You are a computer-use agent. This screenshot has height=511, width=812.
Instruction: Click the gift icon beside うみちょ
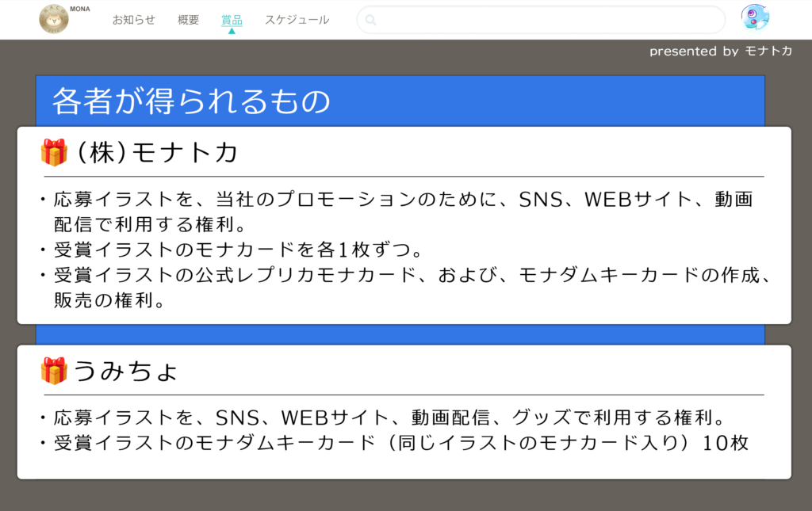point(54,371)
